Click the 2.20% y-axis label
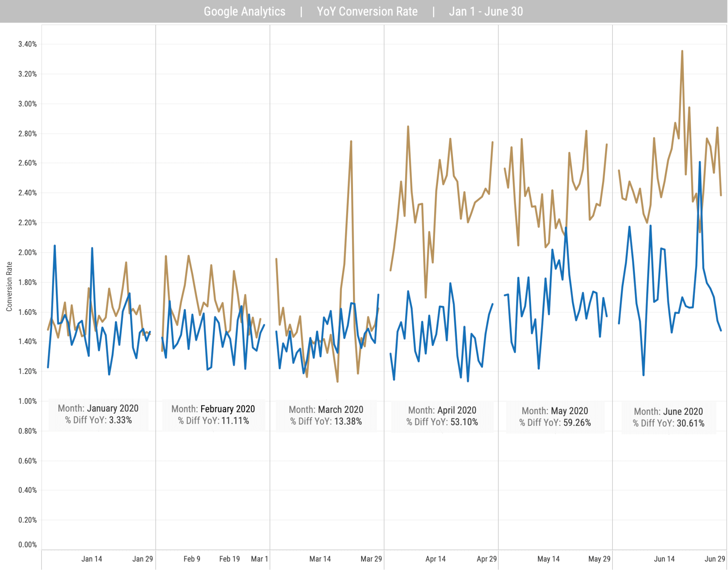The image size is (728, 570). [x=27, y=223]
